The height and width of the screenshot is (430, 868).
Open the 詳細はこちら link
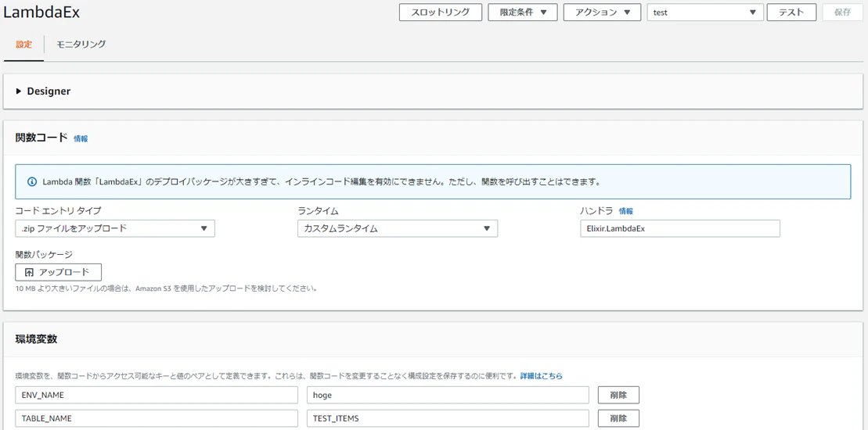(542, 376)
